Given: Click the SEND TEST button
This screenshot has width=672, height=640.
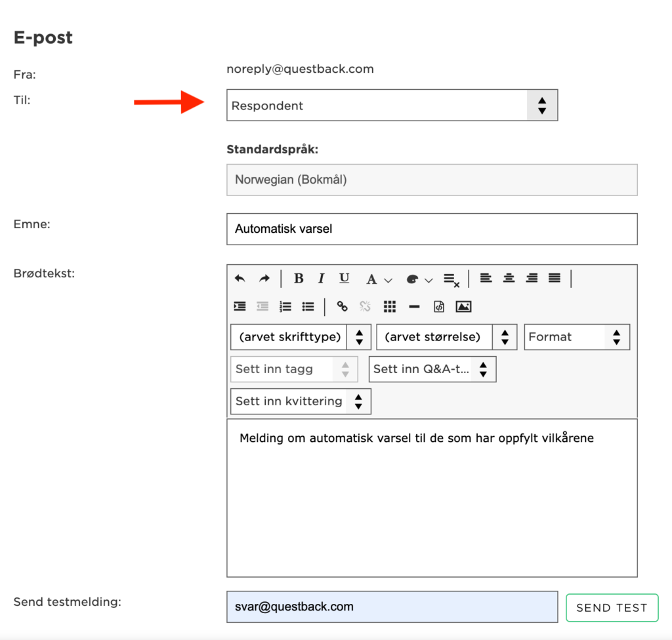Looking at the screenshot, I should pos(612,608).
